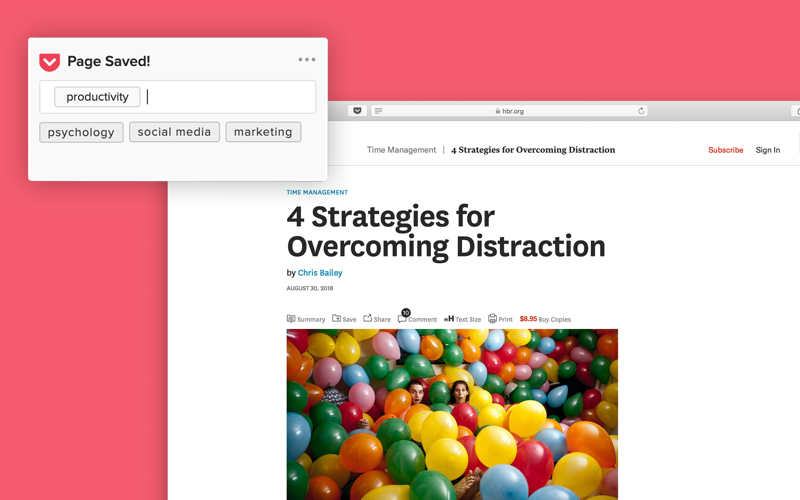Click the 4 Strategies for Overcoming Distraction headline
The height and width of the screenshot is (500, 800).
(x=446, y=232)
